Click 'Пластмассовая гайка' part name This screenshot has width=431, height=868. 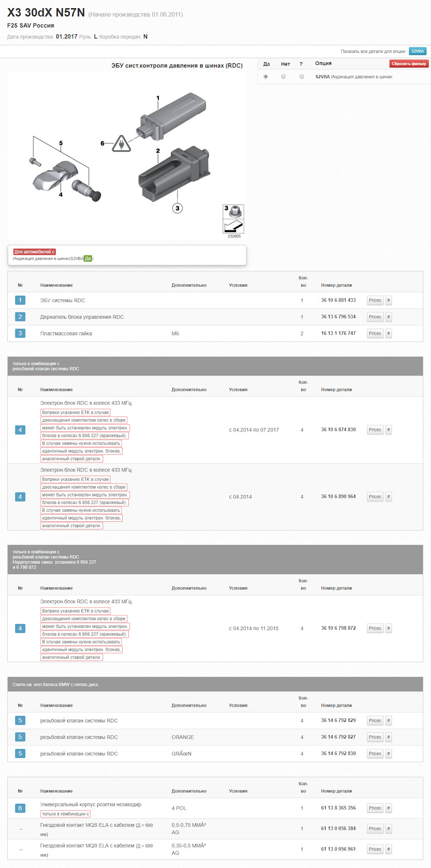coord(66,334)
